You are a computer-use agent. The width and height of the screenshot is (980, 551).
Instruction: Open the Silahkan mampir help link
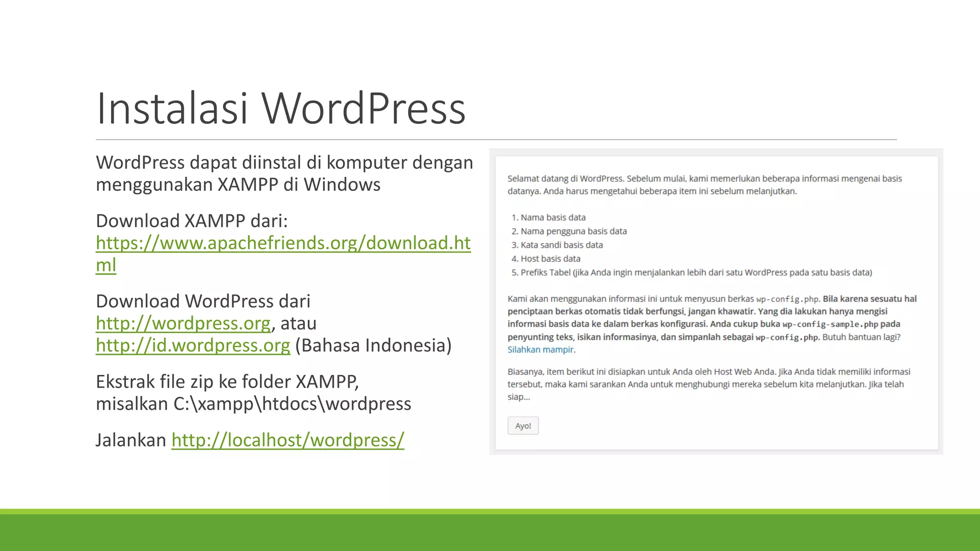pos(540,350)
